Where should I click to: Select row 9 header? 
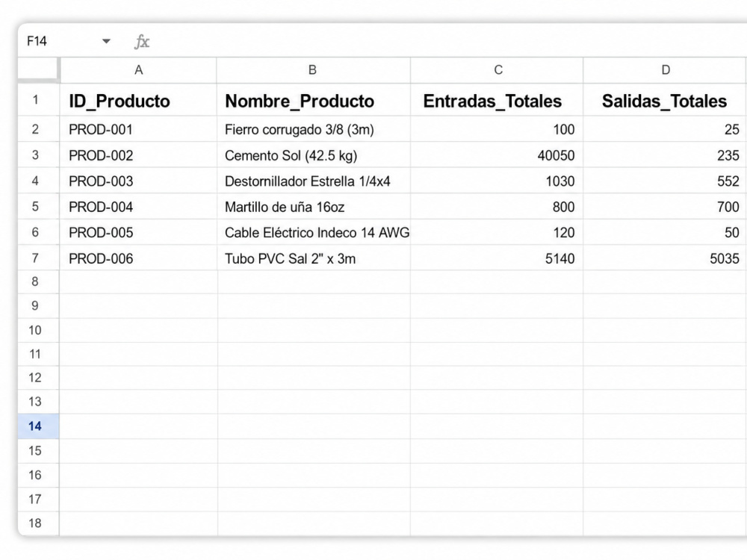[38, 305]
